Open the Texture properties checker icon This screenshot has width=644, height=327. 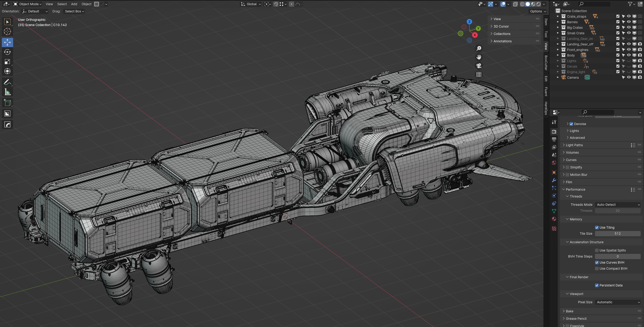[x=554, y=229]
